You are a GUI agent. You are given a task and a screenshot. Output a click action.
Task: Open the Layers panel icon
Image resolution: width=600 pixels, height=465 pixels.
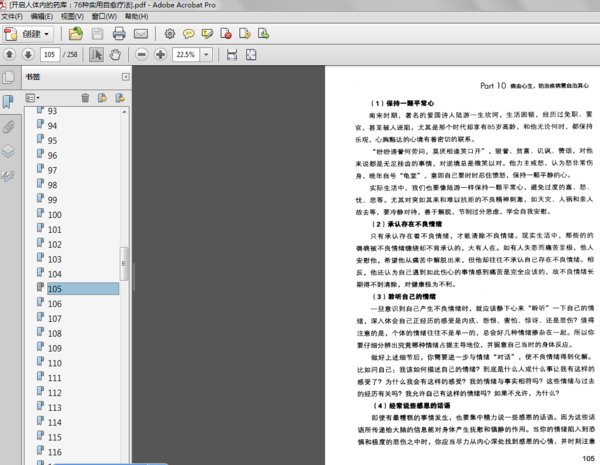8,151
